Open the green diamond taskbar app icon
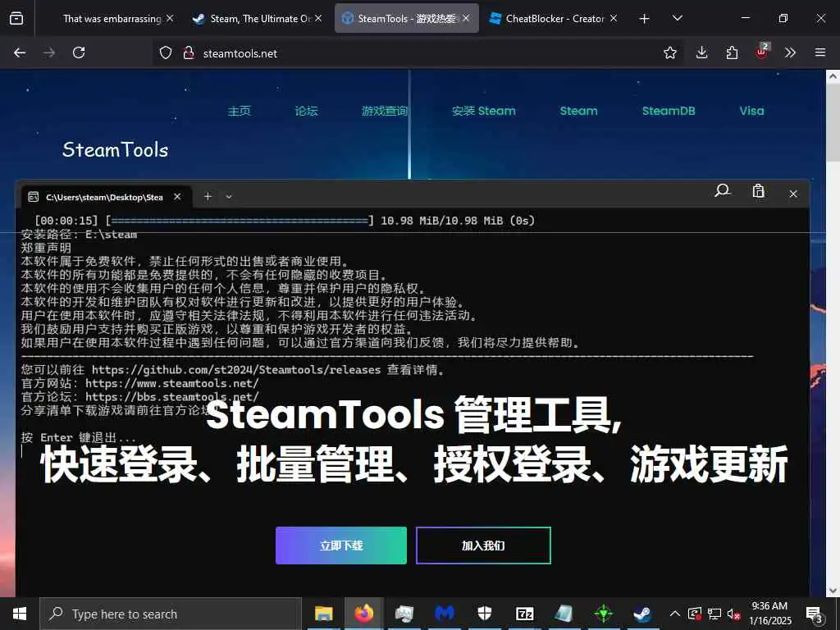 [x=604, y=614]
